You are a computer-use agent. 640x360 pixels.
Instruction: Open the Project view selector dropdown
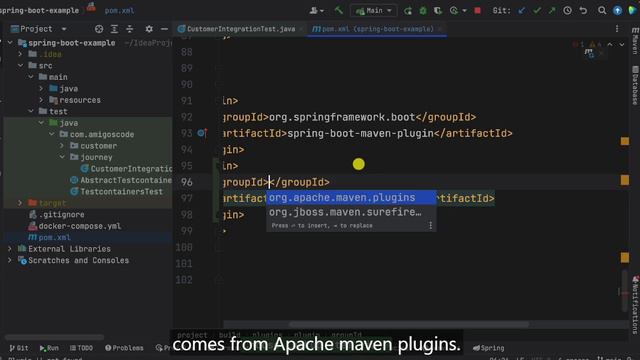38,29
